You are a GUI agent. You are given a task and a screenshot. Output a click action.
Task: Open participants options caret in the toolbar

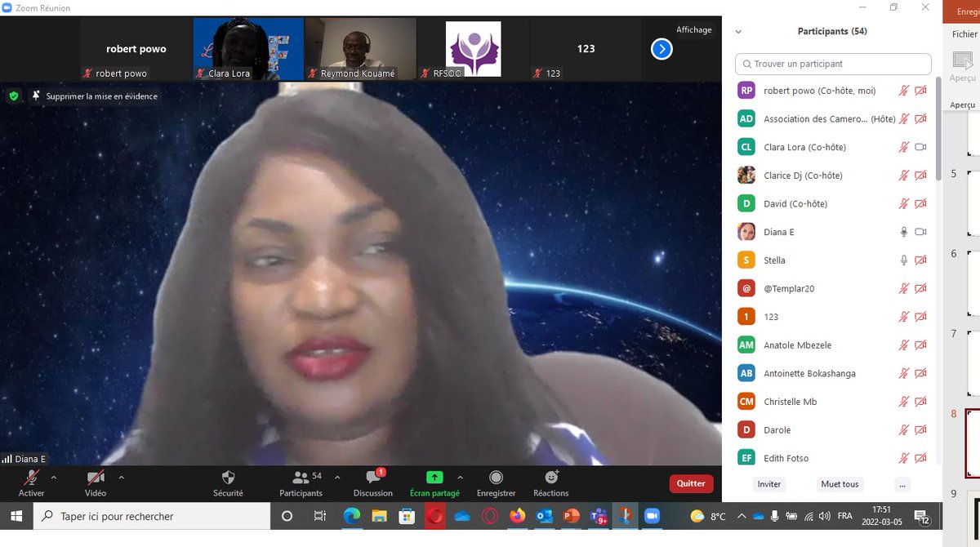337,477
